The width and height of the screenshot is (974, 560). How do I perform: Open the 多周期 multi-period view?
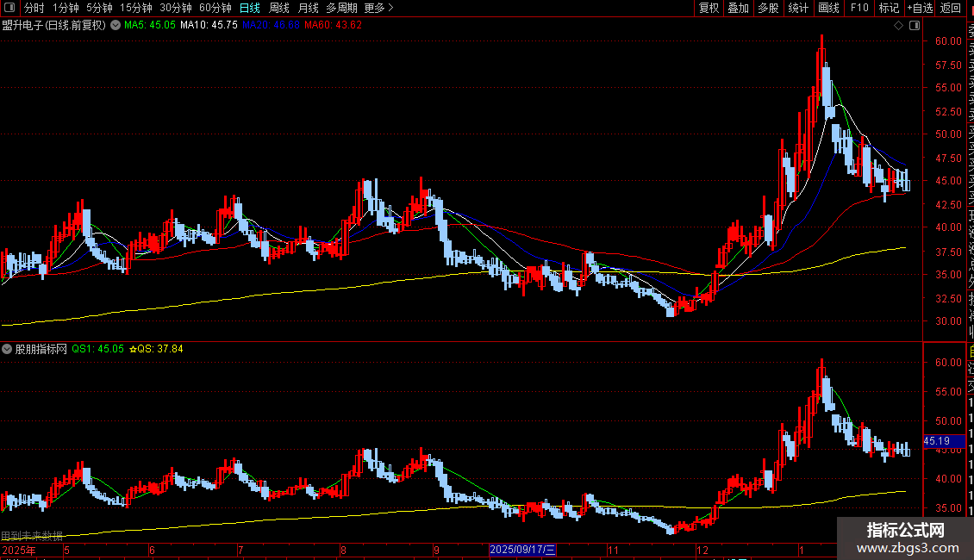click(341, 8)
